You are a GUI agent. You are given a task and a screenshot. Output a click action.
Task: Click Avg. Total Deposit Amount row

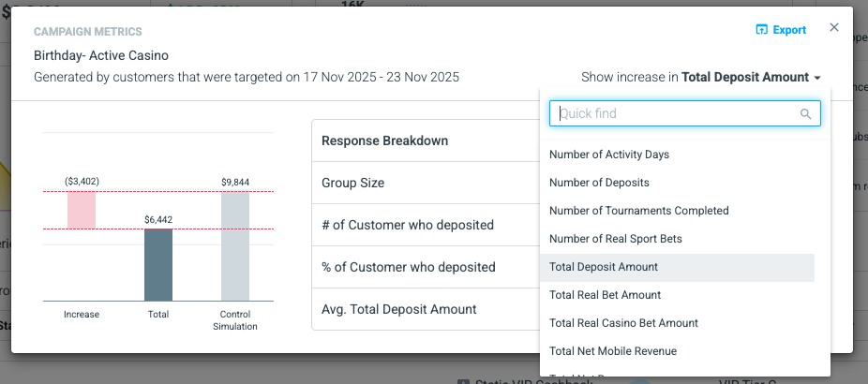tap(426, 309)
